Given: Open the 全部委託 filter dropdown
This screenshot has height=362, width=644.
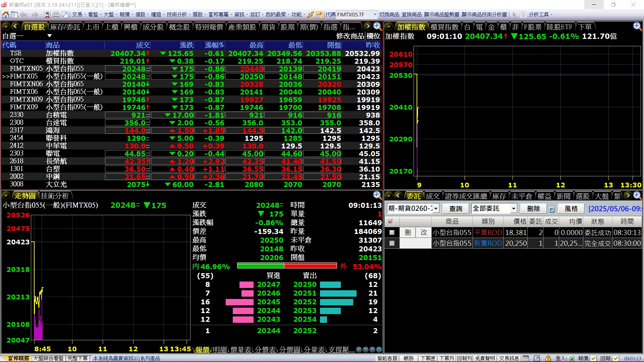Looking at the screenshot, I should pos(513,208).
